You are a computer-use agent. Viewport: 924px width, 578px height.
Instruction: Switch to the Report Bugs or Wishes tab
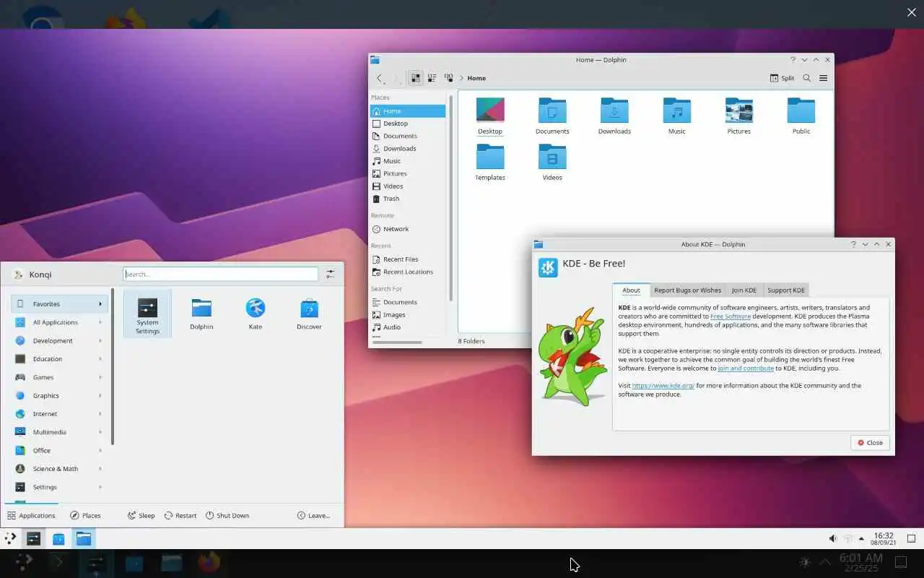687,290
